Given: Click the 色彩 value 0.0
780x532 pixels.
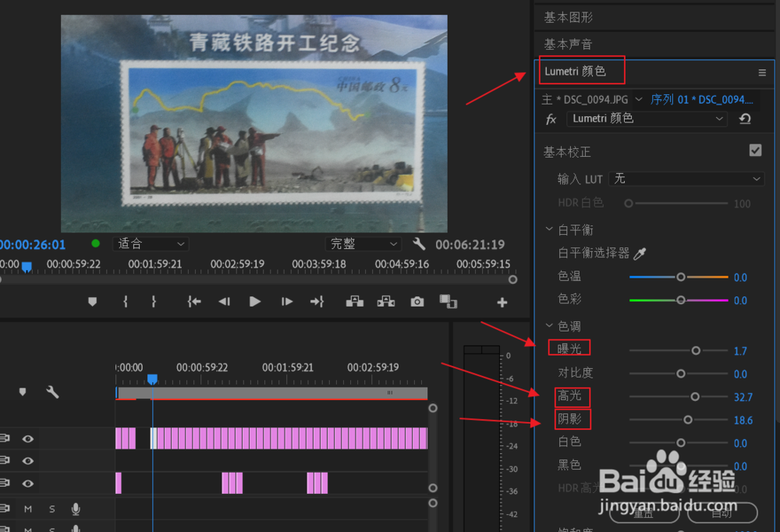Looking at the screenshot, I should coord(740,300).
